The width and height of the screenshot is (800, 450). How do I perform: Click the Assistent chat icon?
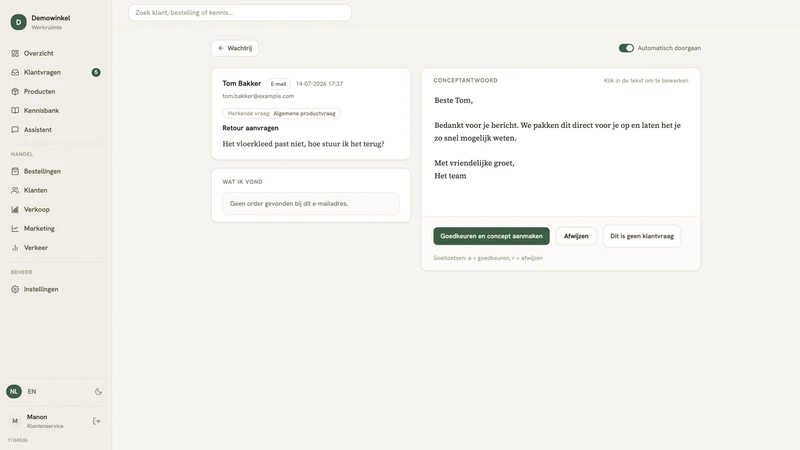pos(15,130)
